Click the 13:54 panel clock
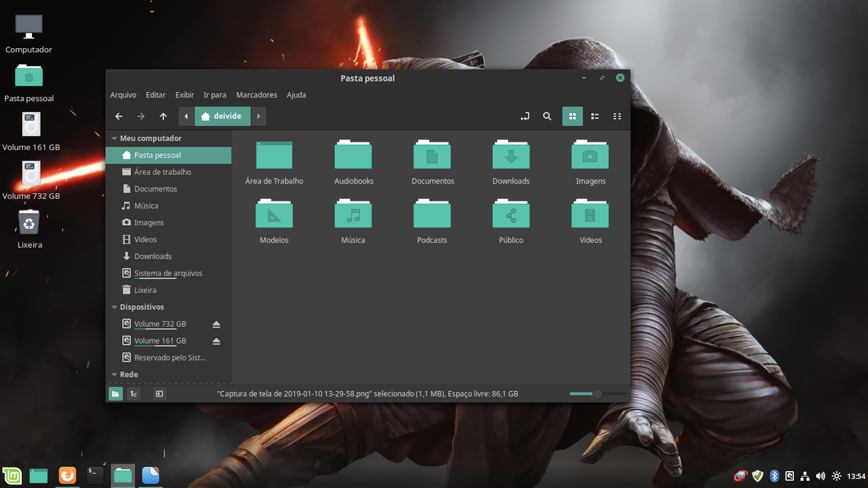 [x=856, y=476]
